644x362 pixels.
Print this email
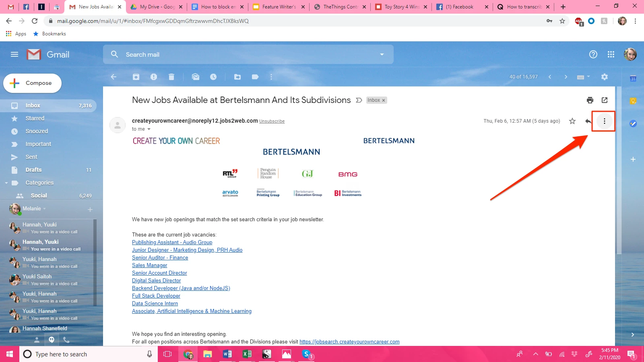pyautogui.click(x=590, y=100)
